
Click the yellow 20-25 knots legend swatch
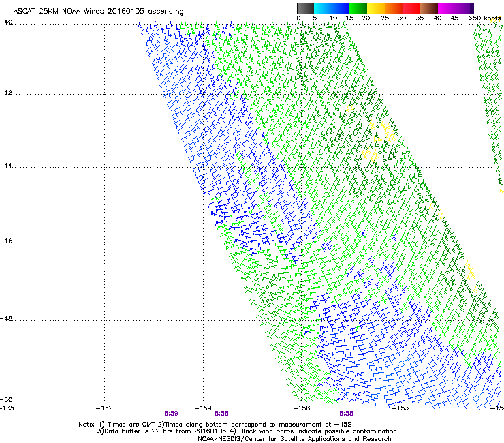click(x=376, y=8)
